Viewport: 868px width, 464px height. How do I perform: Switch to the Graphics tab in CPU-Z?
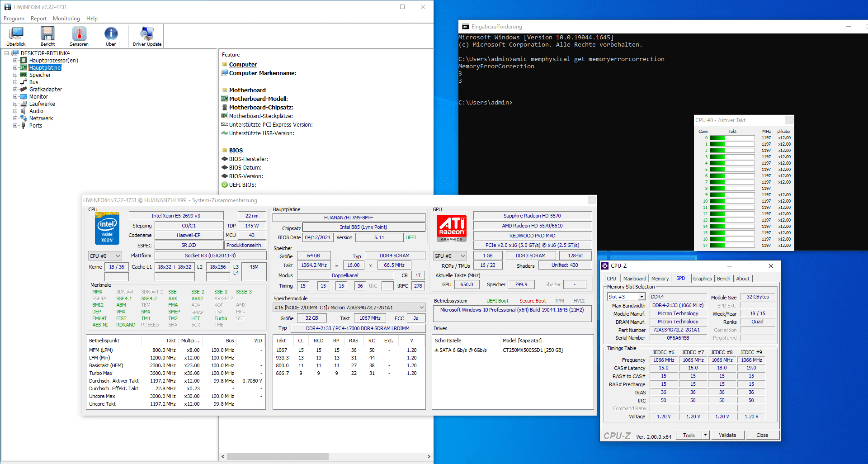pyautogui.click(x=702, y=279)
